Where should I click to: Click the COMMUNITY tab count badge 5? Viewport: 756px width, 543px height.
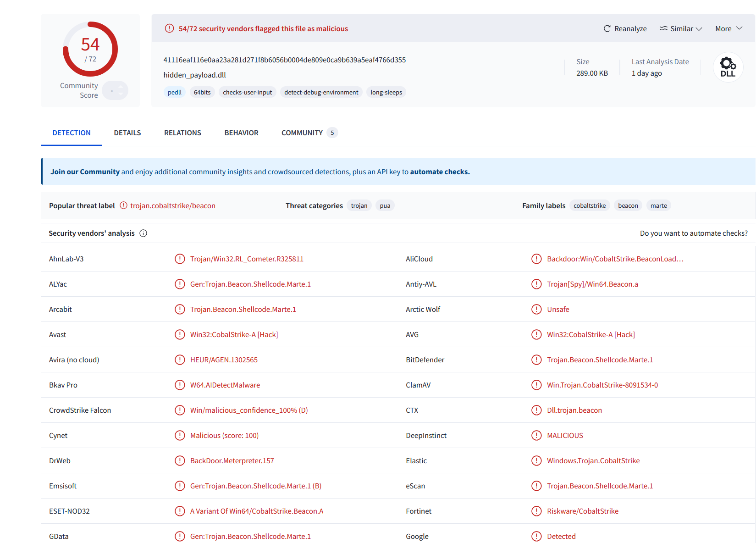point(332,133)
